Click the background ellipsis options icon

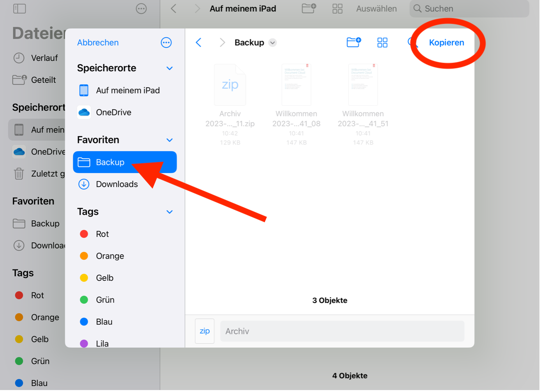point(141,9)
